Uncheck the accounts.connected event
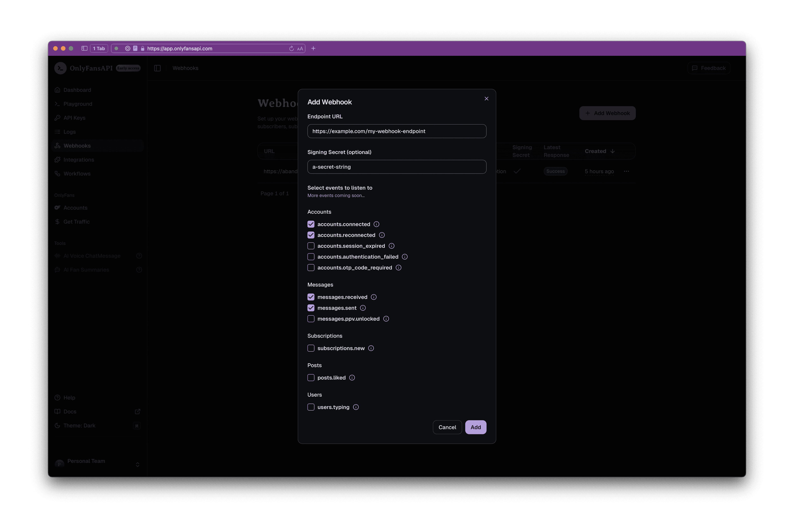The height and width of the screenshot is (532, 794). coord(311,224)
